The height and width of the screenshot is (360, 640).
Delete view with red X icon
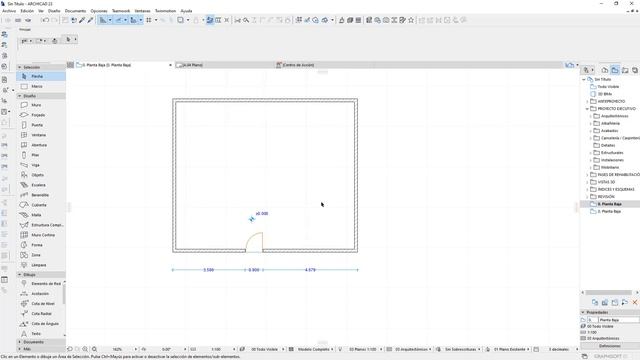(635, 302)
